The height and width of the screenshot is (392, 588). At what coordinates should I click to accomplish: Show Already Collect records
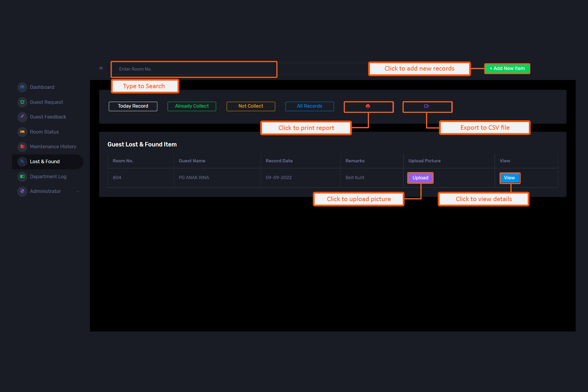pos(192,106)
